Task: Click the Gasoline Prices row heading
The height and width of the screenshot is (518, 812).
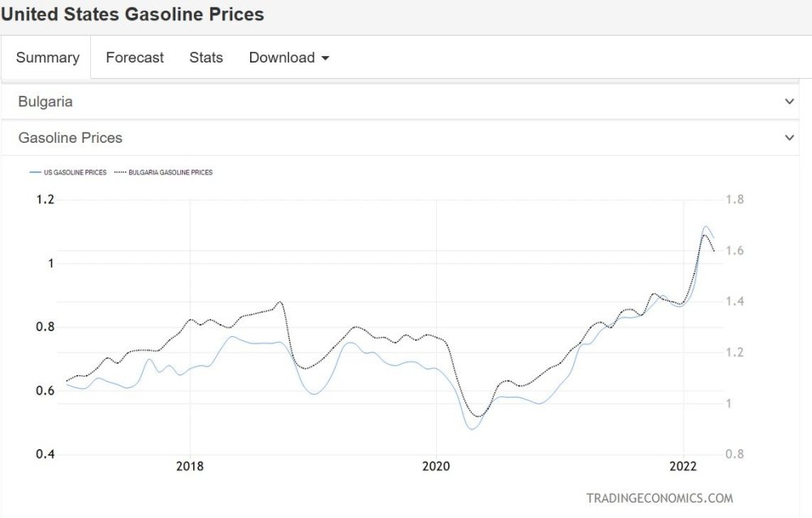Action: point(70,137)
